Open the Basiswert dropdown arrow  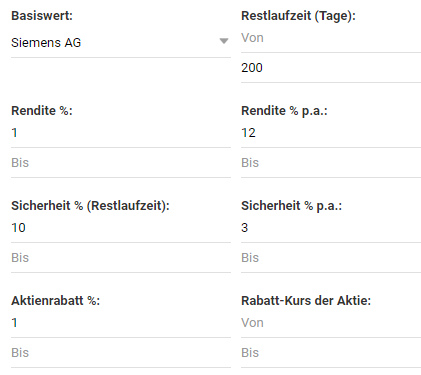(224, 41)
